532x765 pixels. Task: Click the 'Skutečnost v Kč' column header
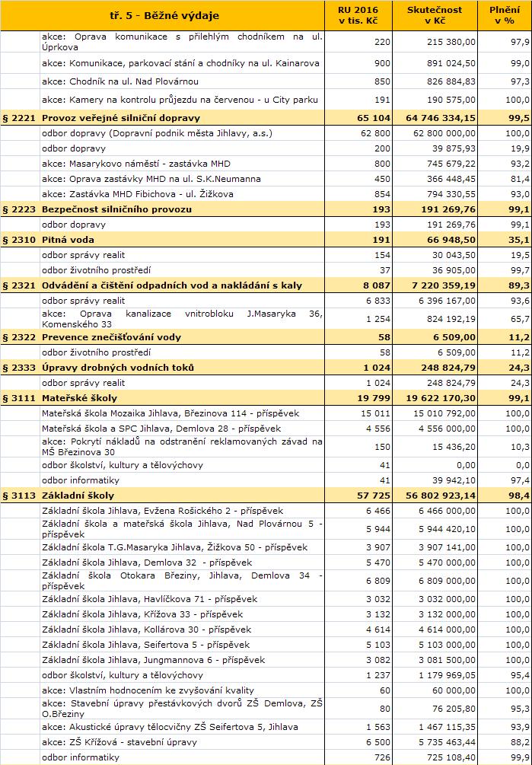pyautogui.click(x=435, y=16)
